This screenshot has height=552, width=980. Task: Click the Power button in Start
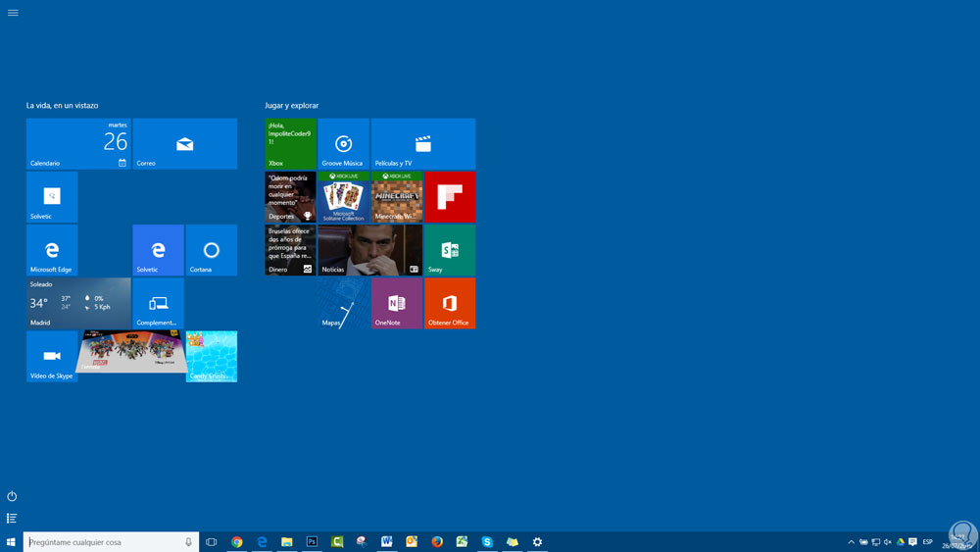(12, 496)
